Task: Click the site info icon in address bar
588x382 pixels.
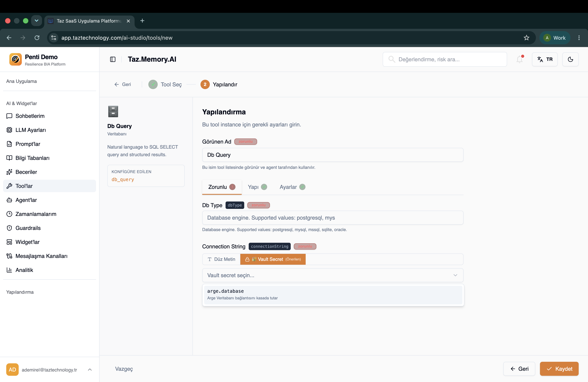Action: (x=54, y=38)
